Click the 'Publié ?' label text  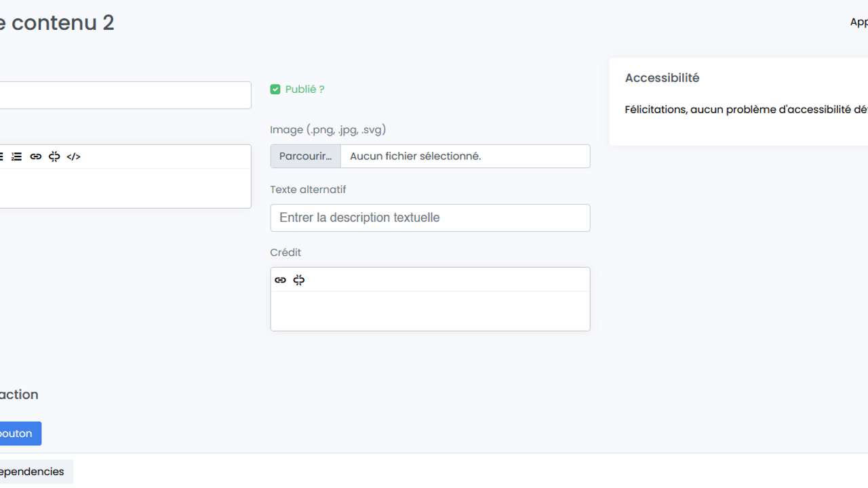pyautogui.click(x=304, y=89)
